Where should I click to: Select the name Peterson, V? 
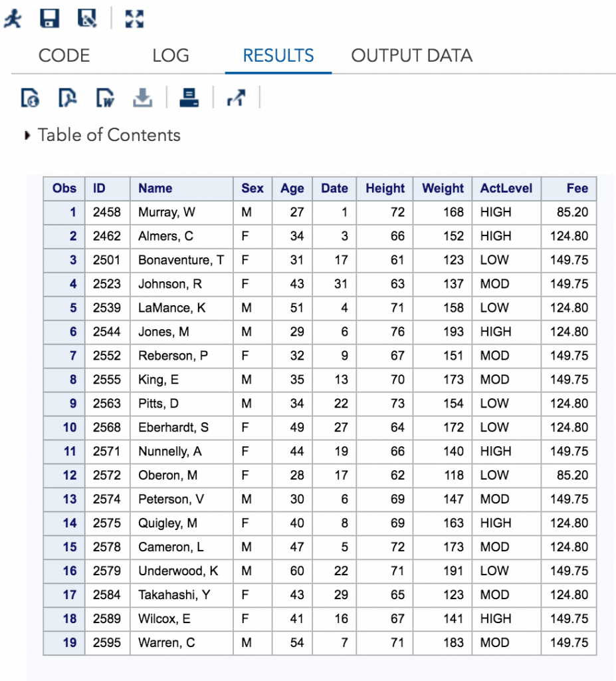[171, 499]
